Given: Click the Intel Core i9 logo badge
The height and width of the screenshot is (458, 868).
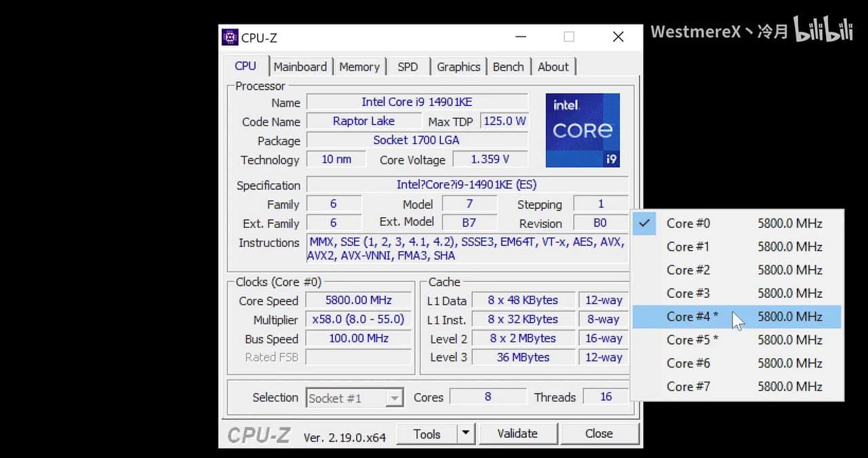Looking at the screenshot, I should pyautogui.click(x=583, y=130).
